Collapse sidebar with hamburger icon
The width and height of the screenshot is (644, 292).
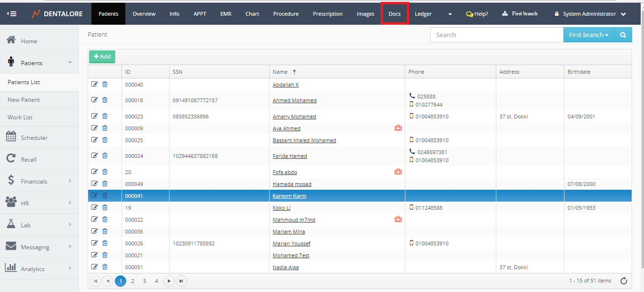pos(12,14)
